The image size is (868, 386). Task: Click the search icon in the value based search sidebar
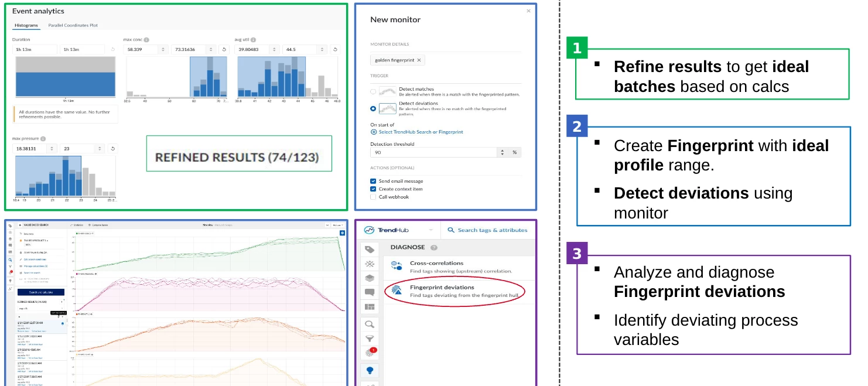[x=10, y=259]
